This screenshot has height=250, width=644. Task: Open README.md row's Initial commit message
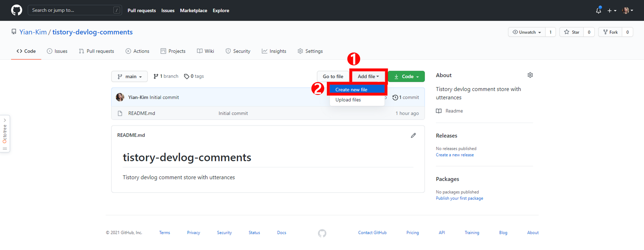click(233, 113)
